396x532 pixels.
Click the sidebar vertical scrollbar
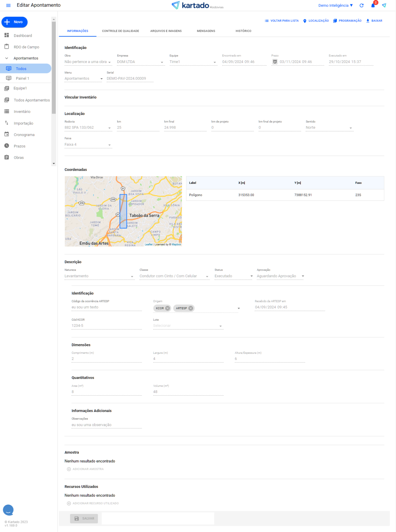54,67
